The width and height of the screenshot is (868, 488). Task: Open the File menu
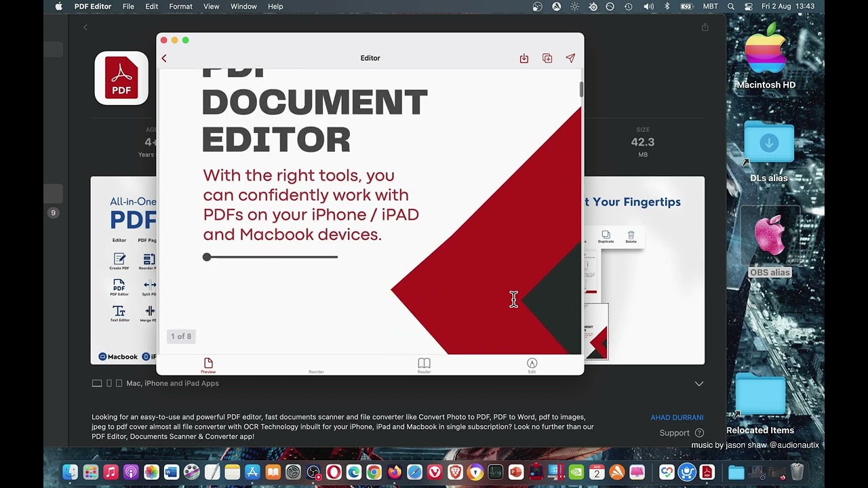(128, 6)
